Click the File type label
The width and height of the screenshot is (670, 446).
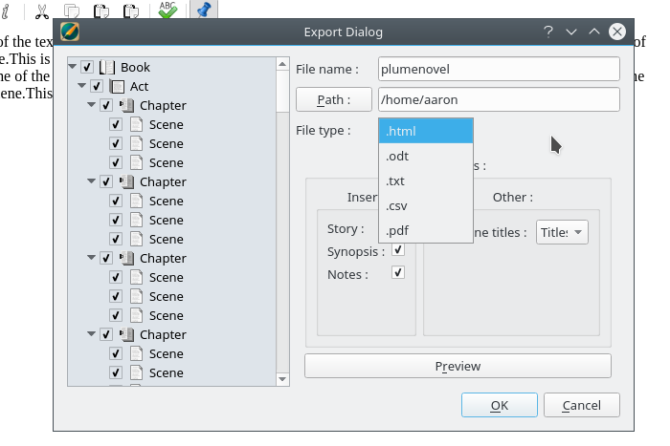point(323,130)
